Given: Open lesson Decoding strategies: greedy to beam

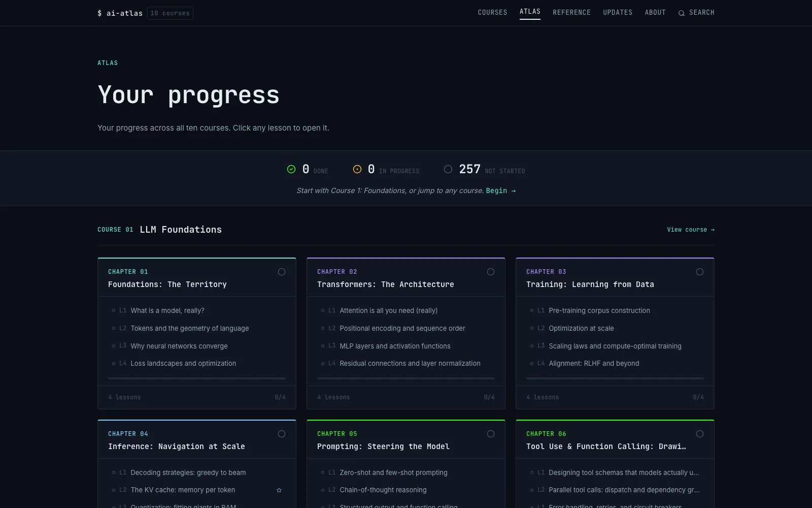Looking at the screenshot, I should point(197,472).
